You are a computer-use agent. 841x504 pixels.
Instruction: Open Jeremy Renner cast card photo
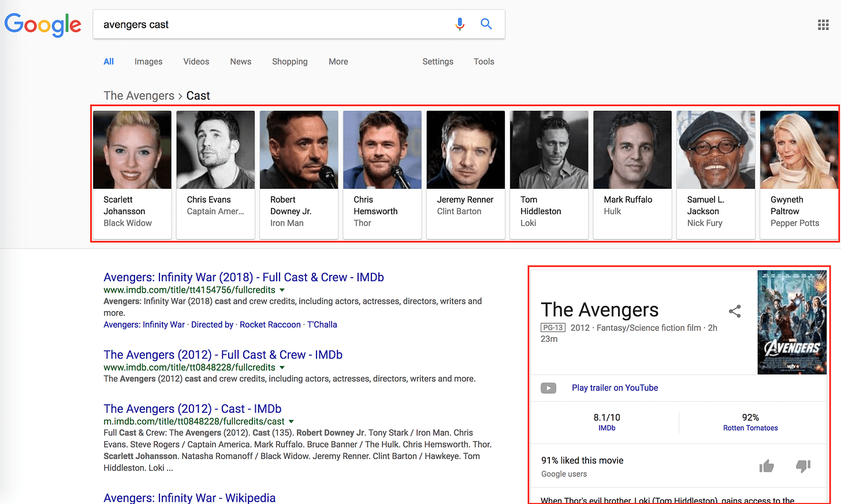[x=466, y=150]
